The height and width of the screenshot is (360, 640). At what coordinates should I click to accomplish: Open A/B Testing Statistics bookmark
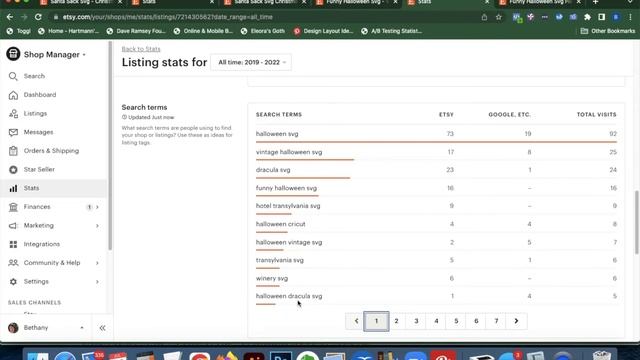pos(392,31)
